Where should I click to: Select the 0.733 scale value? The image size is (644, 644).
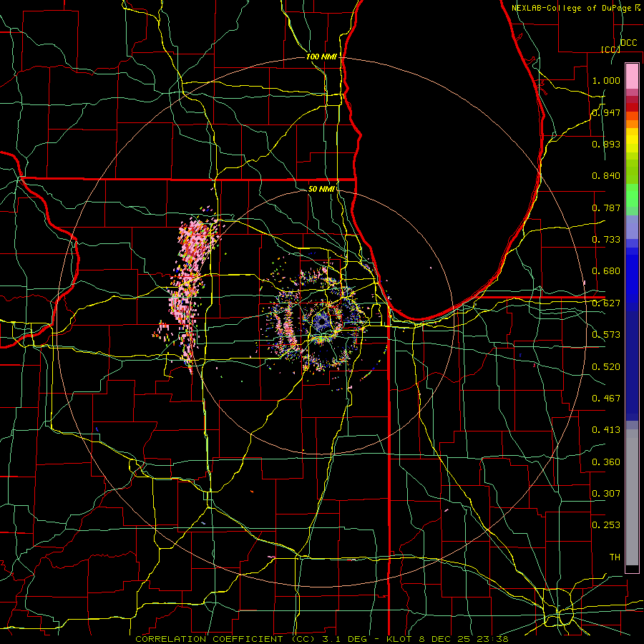tap(606, 240)
